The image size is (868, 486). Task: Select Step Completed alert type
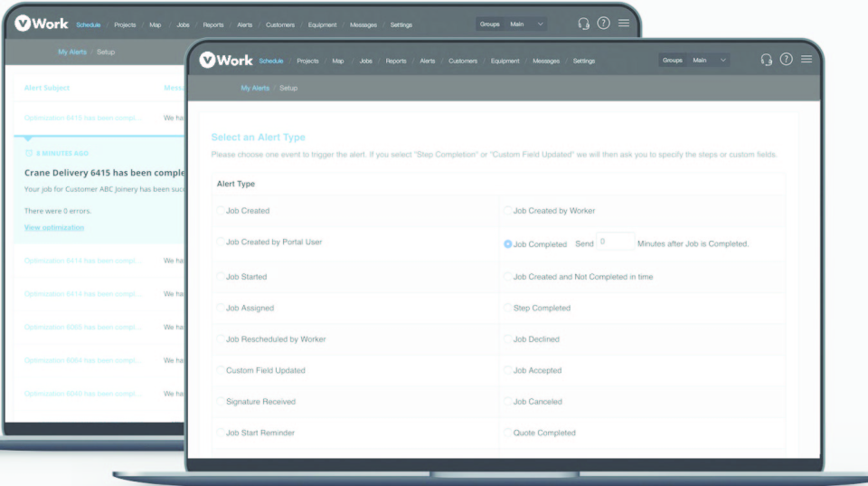tap(507, 308)
